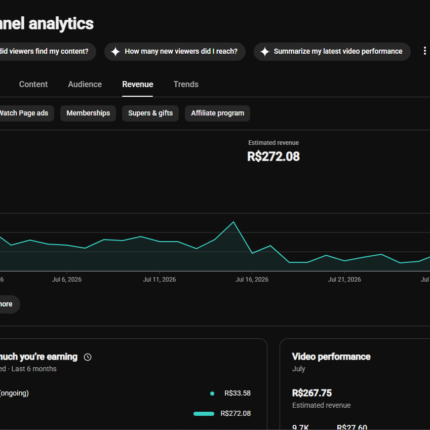Click the Video performance heading
Viewport: 430px width, 430px height.
coord(331,357)
